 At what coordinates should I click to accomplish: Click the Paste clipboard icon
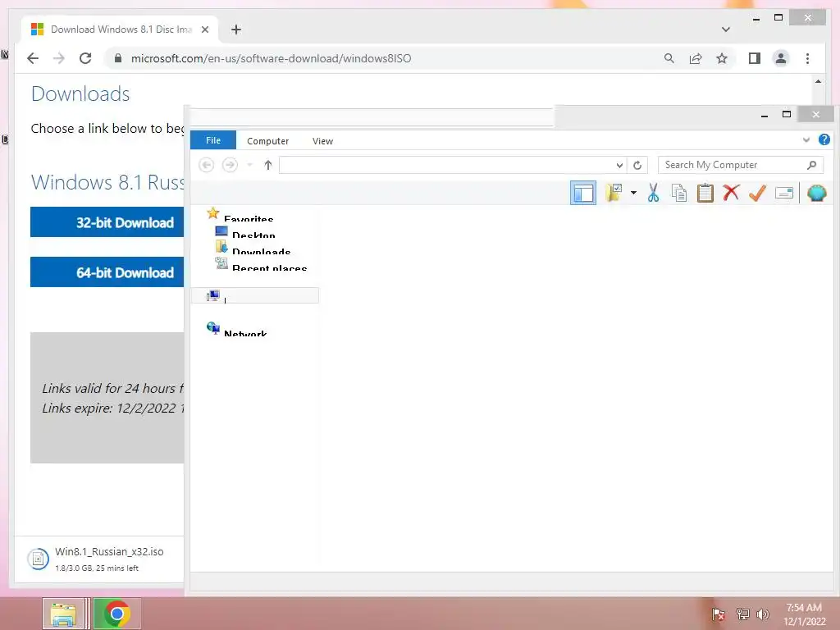705,193
